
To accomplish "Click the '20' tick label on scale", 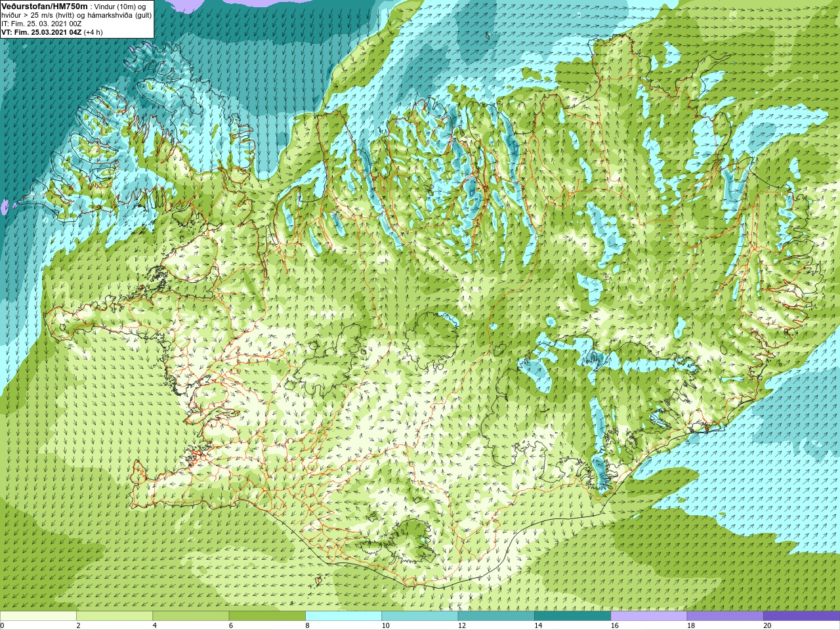I will click(x=768, y=625).
